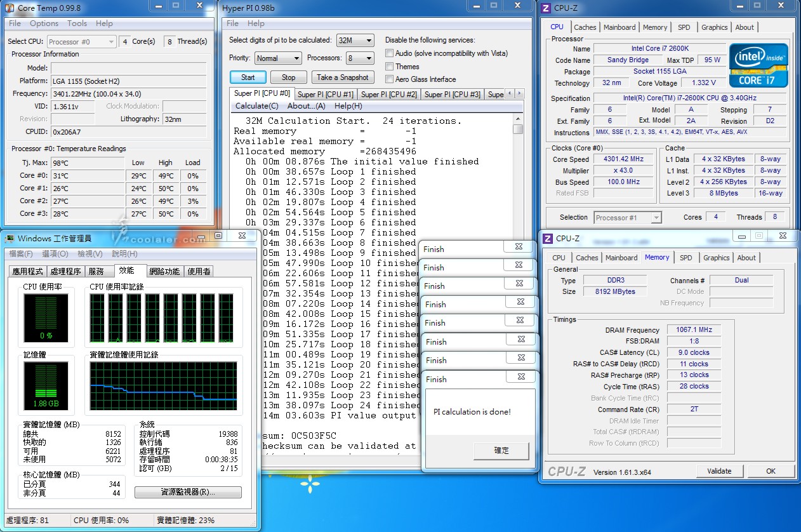
Task: Open Graphics tab in lower CPU-Z window
Action: [717, 258]
